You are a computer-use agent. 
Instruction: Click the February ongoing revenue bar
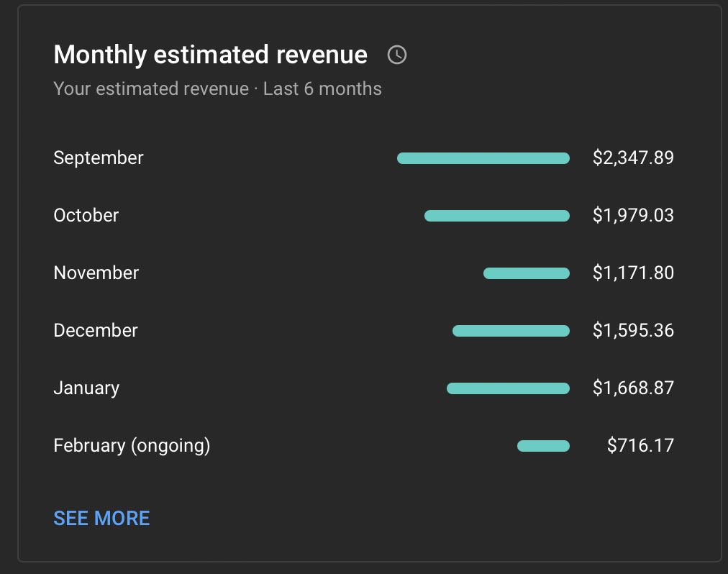click(543, 446)
